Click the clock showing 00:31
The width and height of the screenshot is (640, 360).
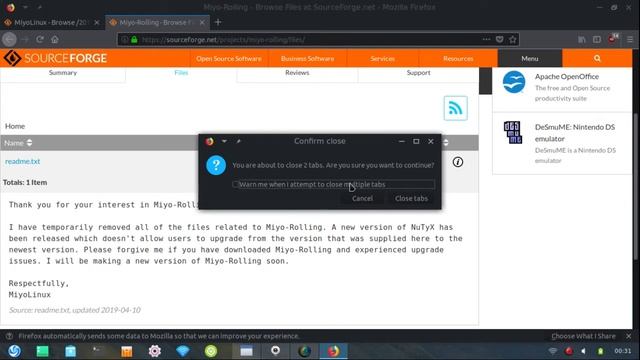coord(623,351)
